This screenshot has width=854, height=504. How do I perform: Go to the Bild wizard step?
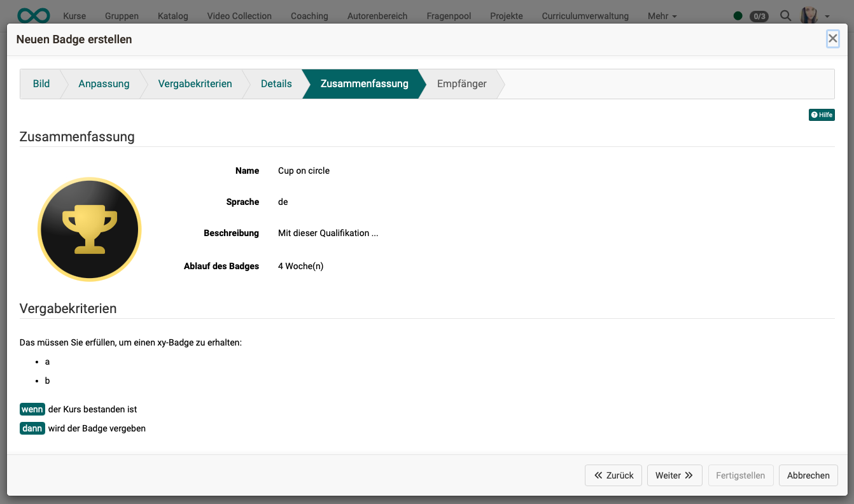pyautogui.click(x=41, y=84)
